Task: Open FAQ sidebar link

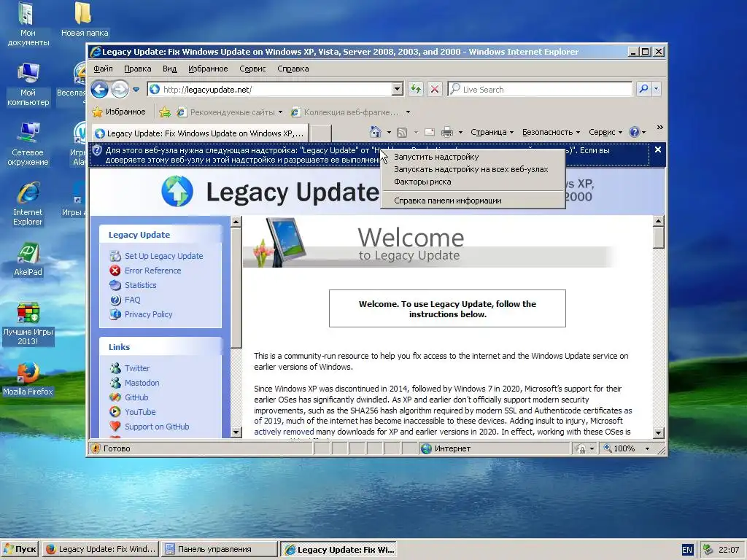Action: (x=133, y=300)
